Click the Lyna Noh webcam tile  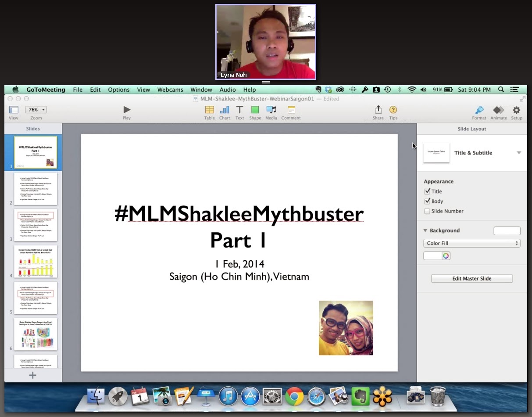[266, 42]
